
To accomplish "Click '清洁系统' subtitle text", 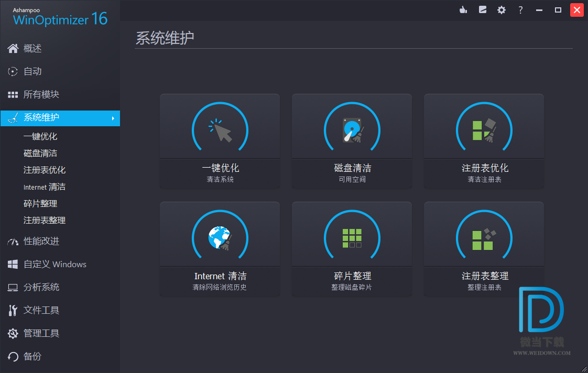I will point(220,180).
